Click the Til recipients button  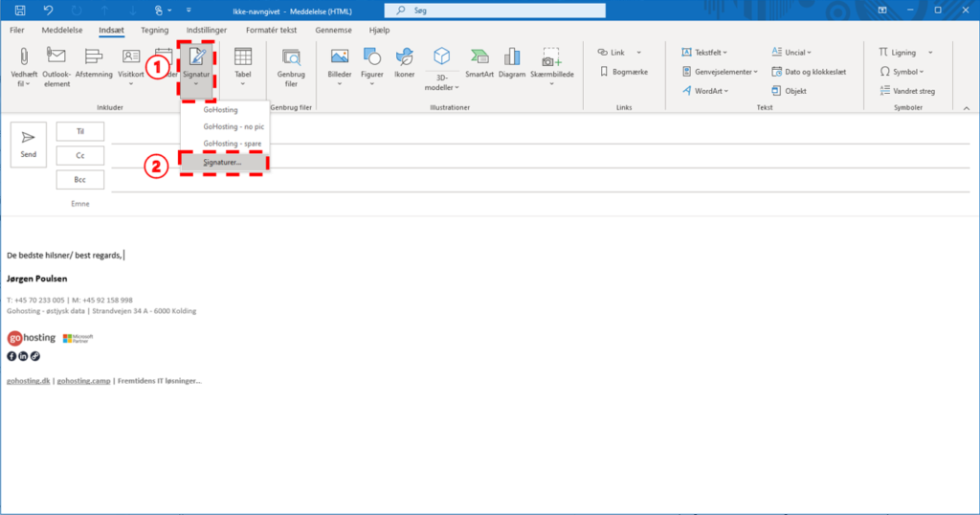[x=80, y=132]
